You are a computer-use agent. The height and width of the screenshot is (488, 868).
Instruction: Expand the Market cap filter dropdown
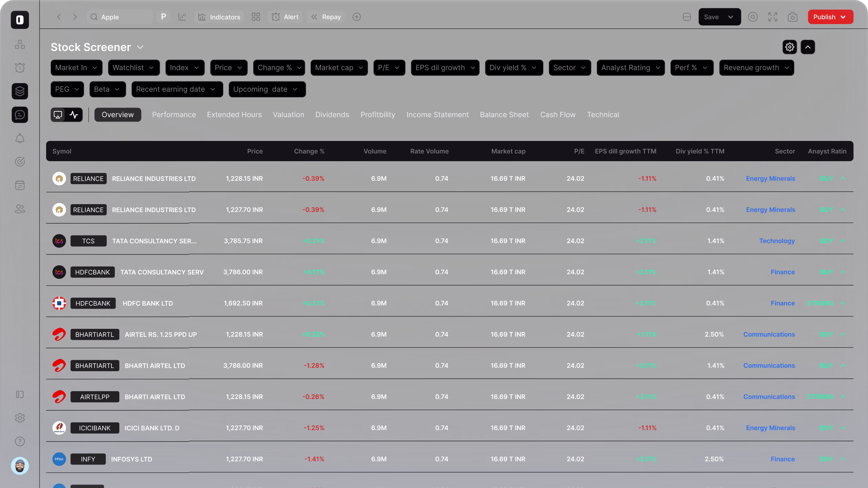tap(339, 68)
